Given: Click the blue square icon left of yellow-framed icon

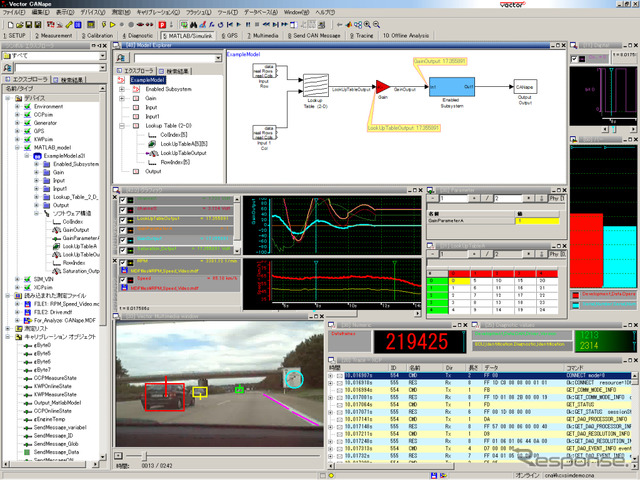Looking at the screenshot, I should point(78,25).
